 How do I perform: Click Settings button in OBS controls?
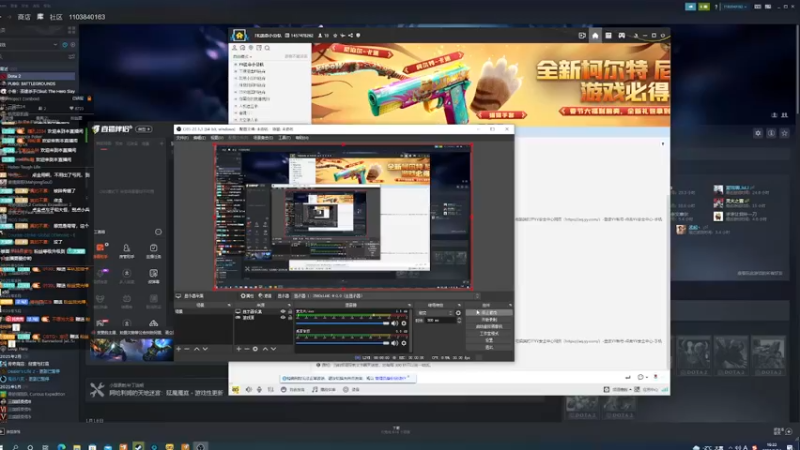point(489,340)
